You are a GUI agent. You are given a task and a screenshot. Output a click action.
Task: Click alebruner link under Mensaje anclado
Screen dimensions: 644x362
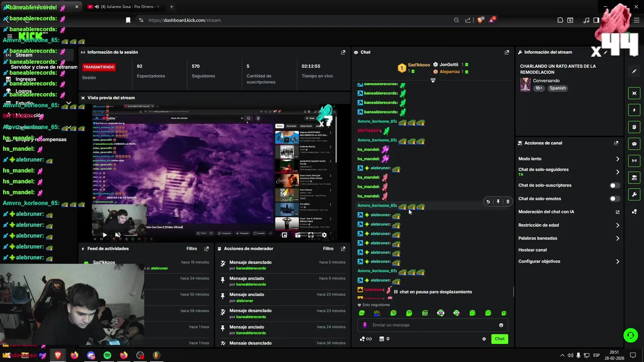pyautogui.click(x=245, y=301)
